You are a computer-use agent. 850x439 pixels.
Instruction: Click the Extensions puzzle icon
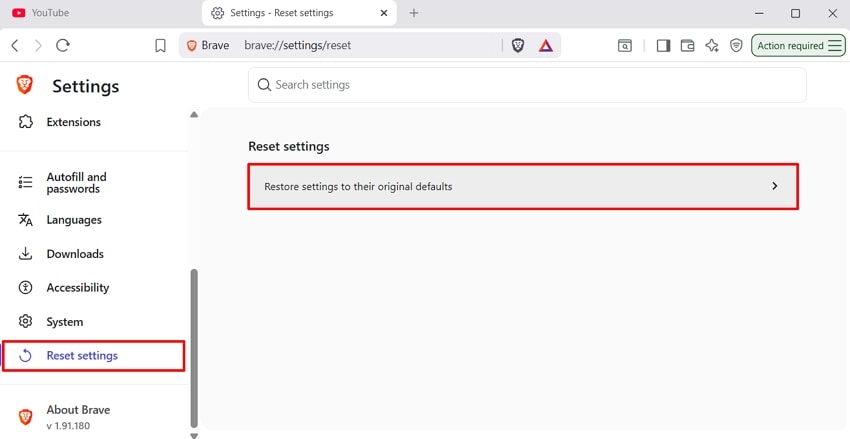tap(25, 121)
